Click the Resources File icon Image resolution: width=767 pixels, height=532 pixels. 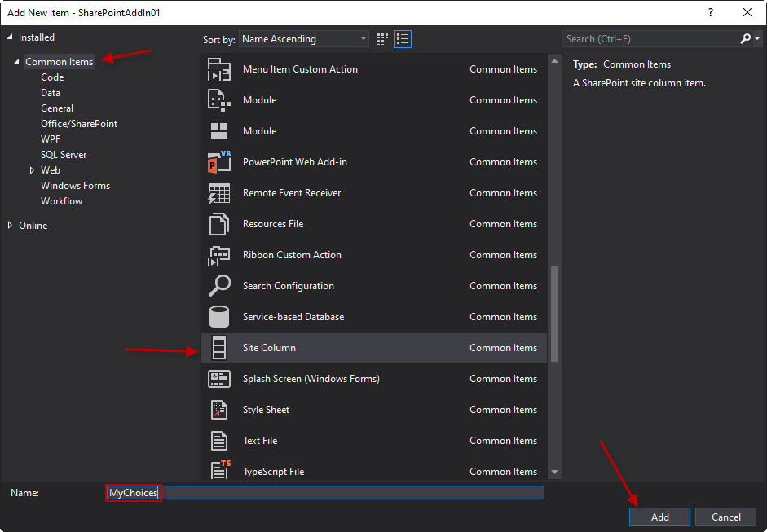(x=219, y=224)
